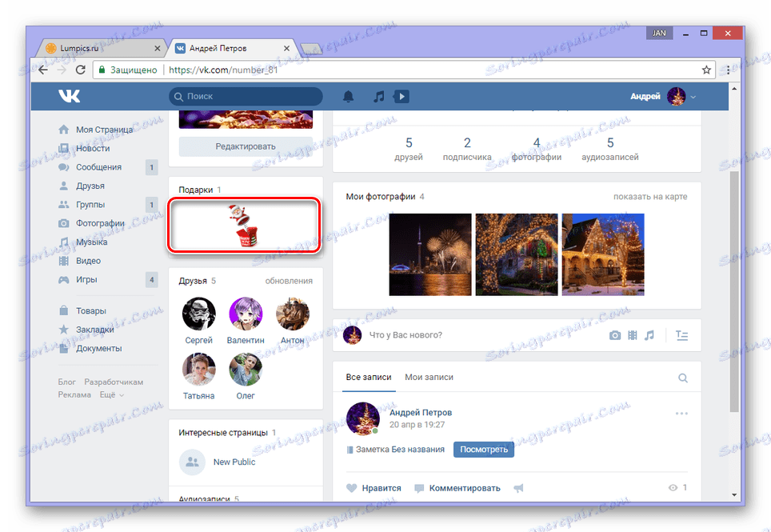Expand Ещё footer dropdown
The height and width of the screenshot is (532, 771).
(x=112, y=395)
